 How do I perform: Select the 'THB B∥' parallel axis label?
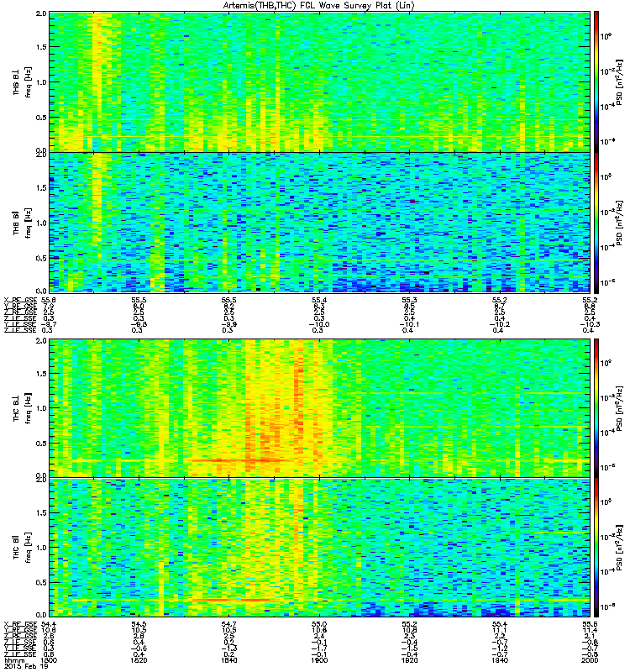[x=16, y=223]
